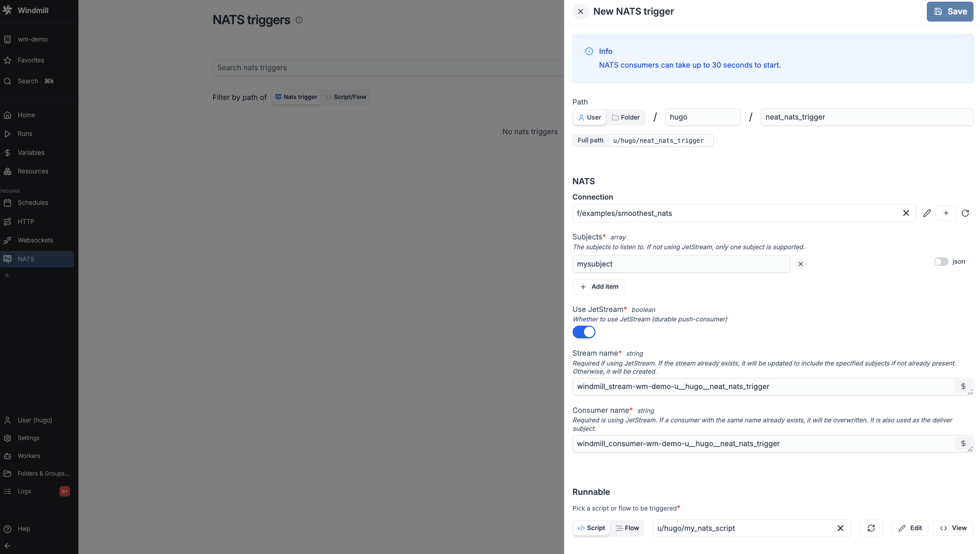This screenshot has width=980, height=554.
Task: Click the Search menu item in sidebar
Action: (x=38, y=81)
